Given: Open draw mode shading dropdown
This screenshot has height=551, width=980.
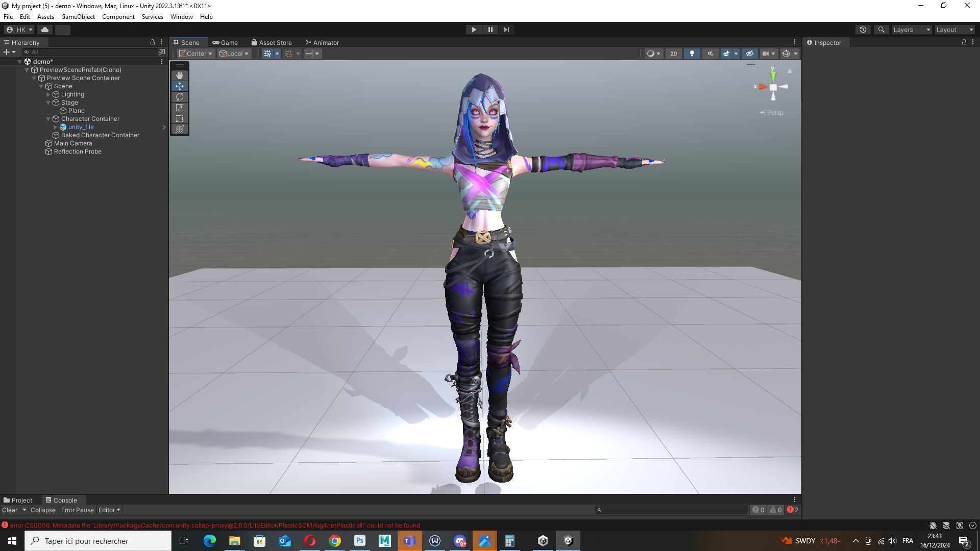Looking at the screenshot, I should pos(653,54).
